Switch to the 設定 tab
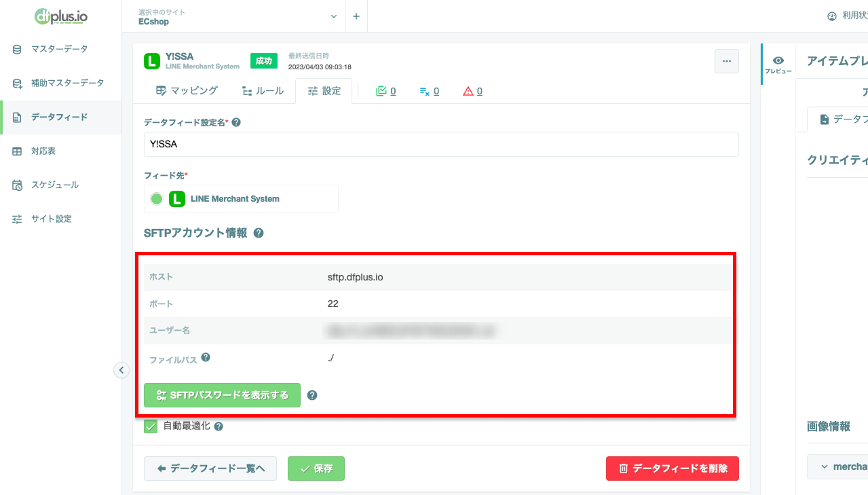 324,91
